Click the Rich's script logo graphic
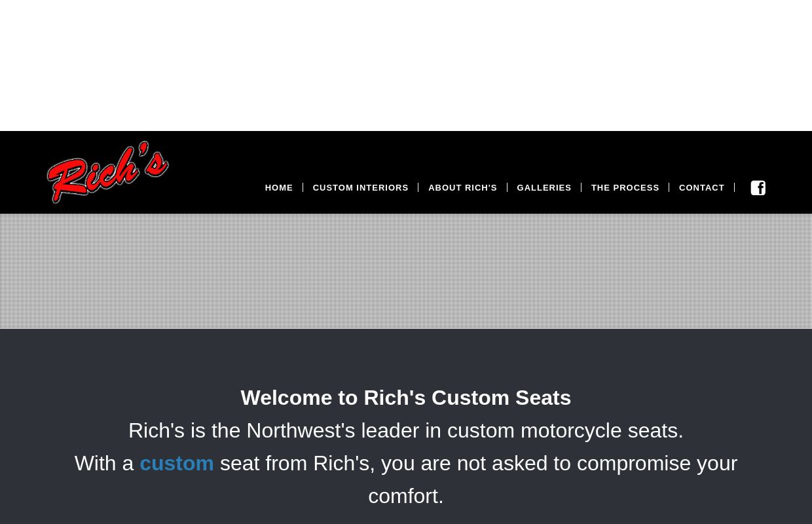 pyautogui.click(x=107, y=172)
